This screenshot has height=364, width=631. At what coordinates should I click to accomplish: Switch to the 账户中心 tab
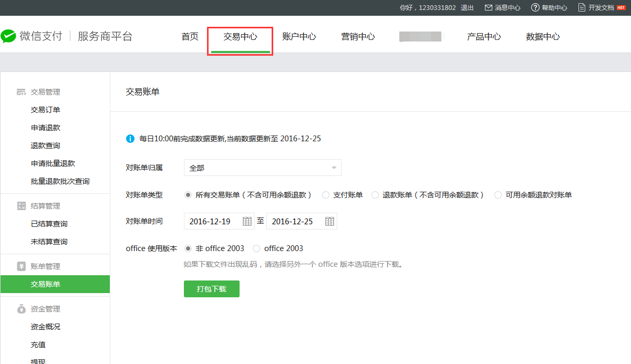299,37
